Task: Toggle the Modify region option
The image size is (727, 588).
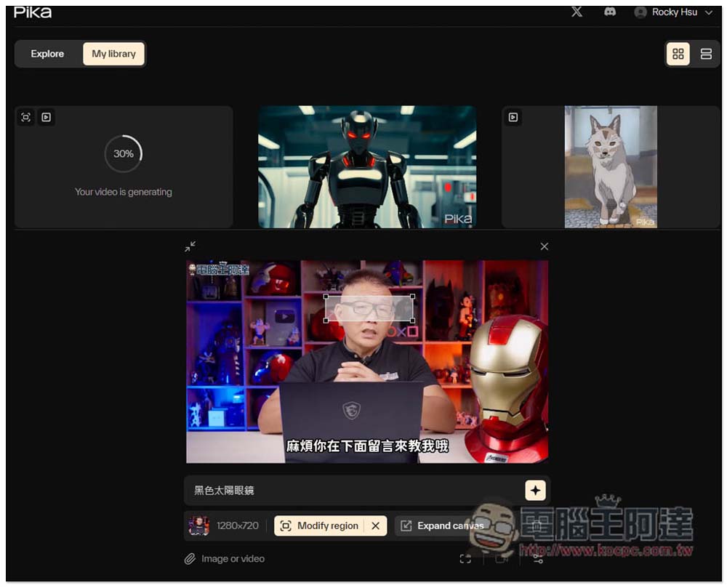Action: (x=320, y=525)
